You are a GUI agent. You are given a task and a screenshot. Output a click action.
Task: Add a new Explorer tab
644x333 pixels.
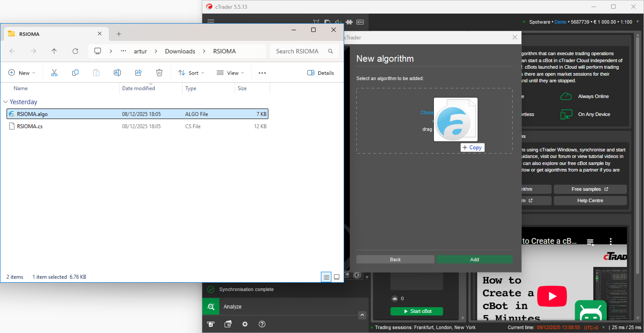[x=119, y=34]
